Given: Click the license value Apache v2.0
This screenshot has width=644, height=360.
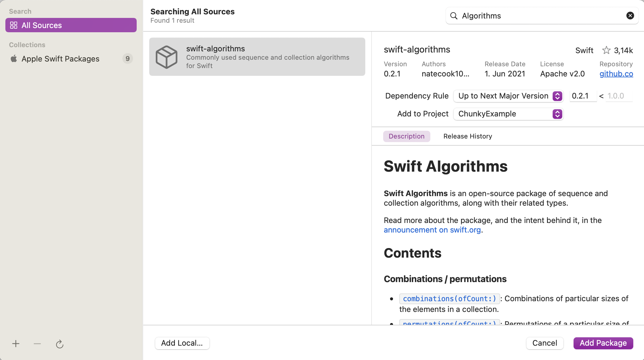Looking at the screenshot, I should 562,74.
